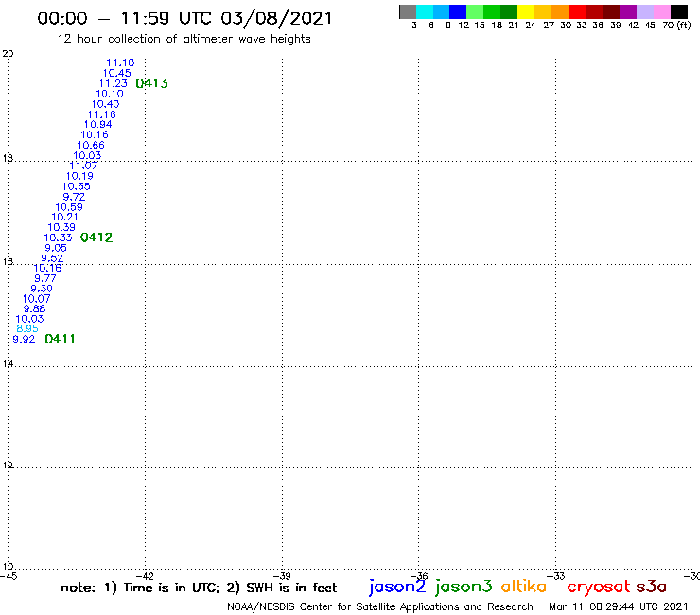Viewport: 700px width, 615px height.
Task: Click the wave height value 9.88
Action: 34,308
